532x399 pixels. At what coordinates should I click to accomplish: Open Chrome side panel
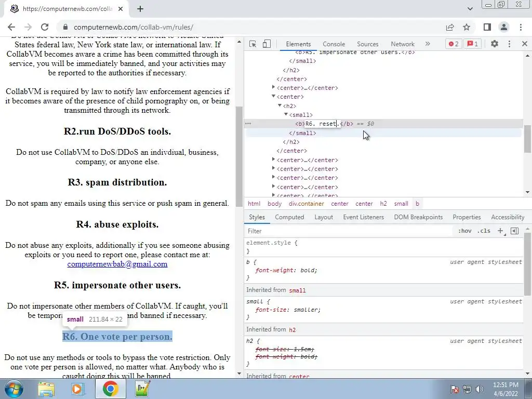[x=487, y=27]
